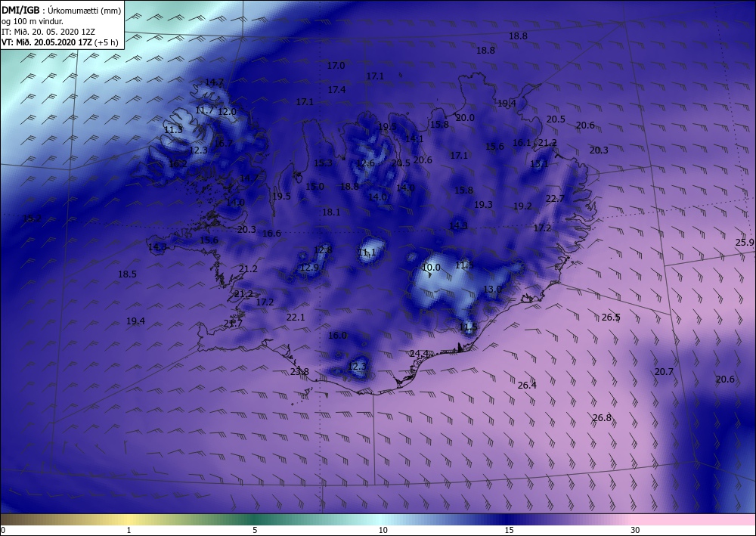The width and height of the screenshot is (756, 536).
Task: Click the 12.8 value on the map
Action: 323,249
